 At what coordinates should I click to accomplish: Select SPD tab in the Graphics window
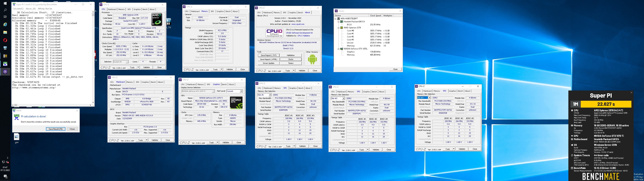point(208,84)
